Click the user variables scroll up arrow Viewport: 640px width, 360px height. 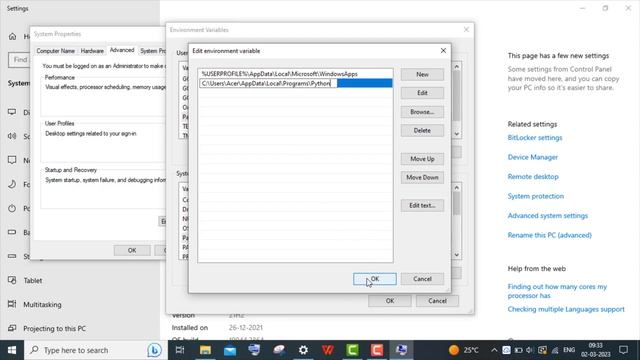[x=457, y=67]
